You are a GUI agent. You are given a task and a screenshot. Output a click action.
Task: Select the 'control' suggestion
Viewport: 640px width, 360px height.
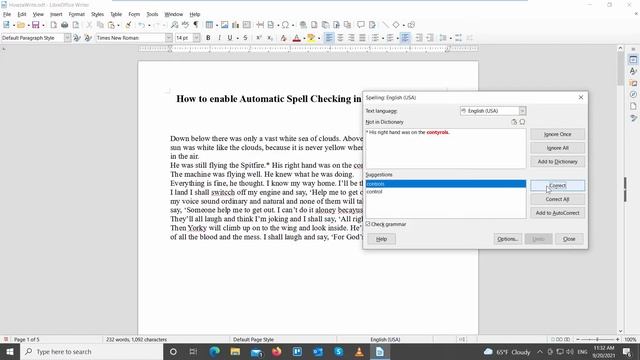click(446, 191)
